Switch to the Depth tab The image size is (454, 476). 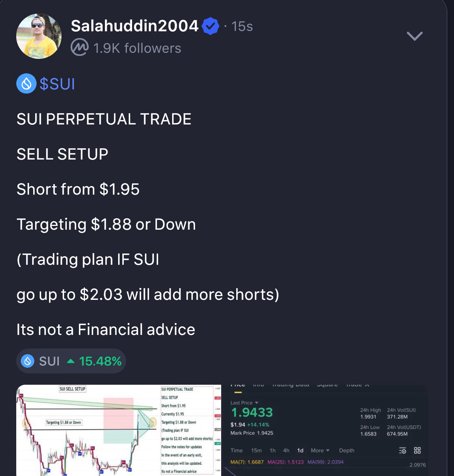point(346,450)
